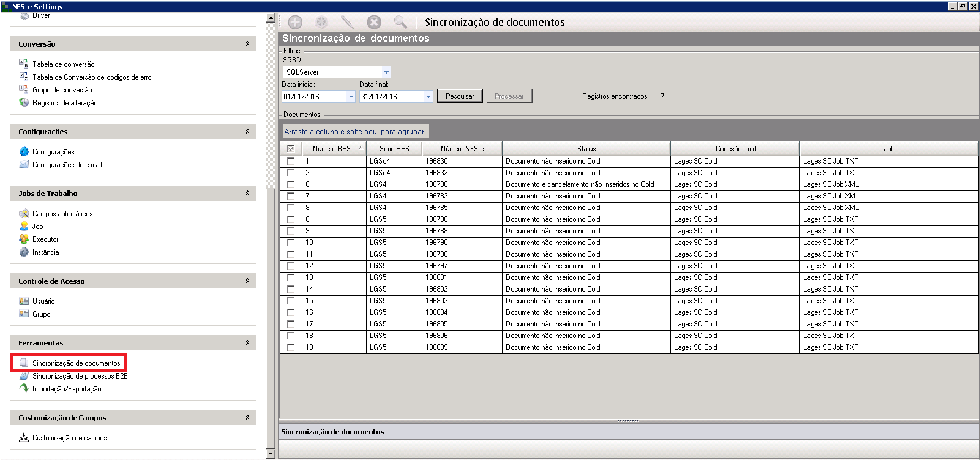Viewport: 980px width, 460px height.
Task: Check the row with NFS-e number 196780
Action: tap(291, 185)
